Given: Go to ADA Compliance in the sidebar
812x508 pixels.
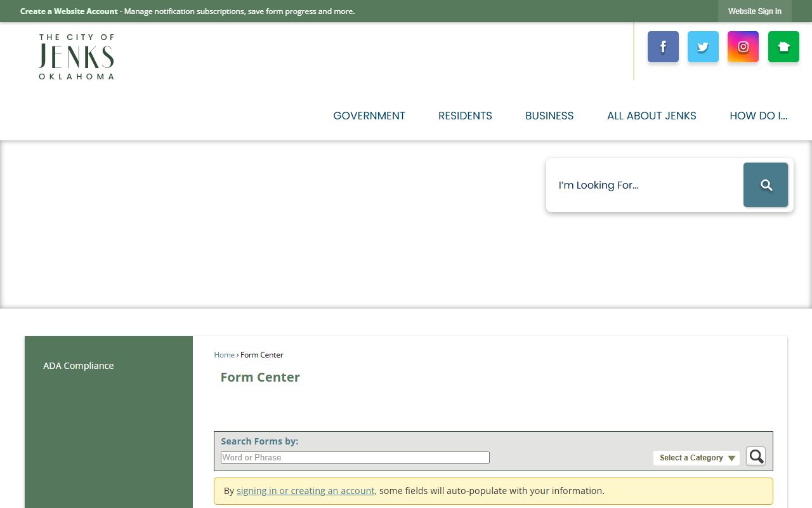Looking at the screenshot, I should coord(79,366).
